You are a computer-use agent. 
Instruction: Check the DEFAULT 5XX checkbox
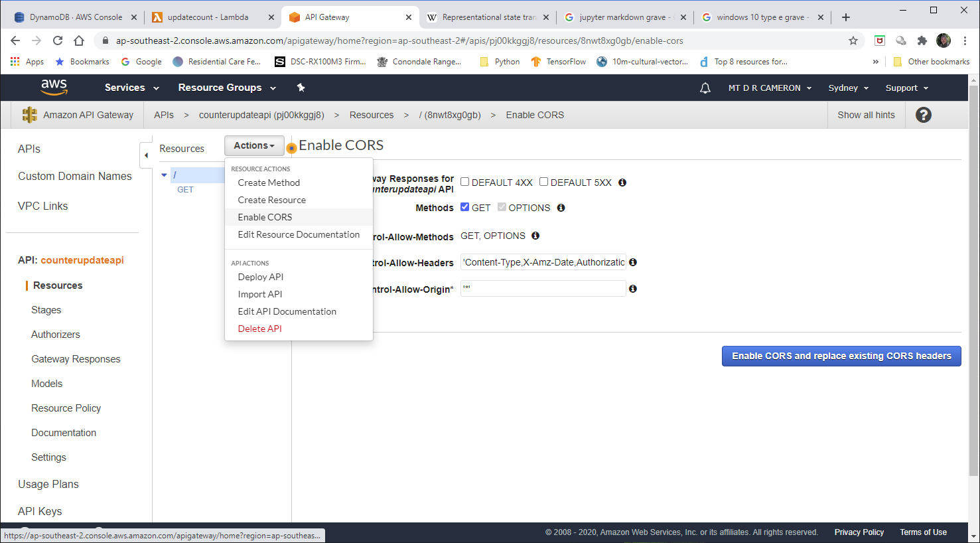pyautogui.click(x=543, y=182)
